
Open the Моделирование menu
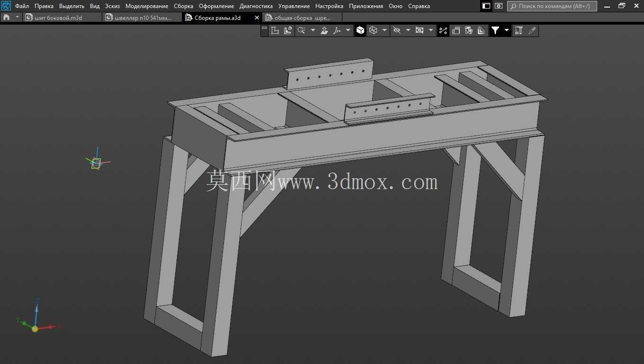[147, 6]
